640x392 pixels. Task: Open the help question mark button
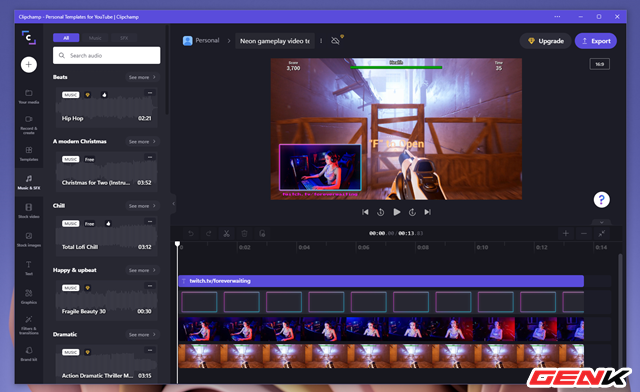602,200
